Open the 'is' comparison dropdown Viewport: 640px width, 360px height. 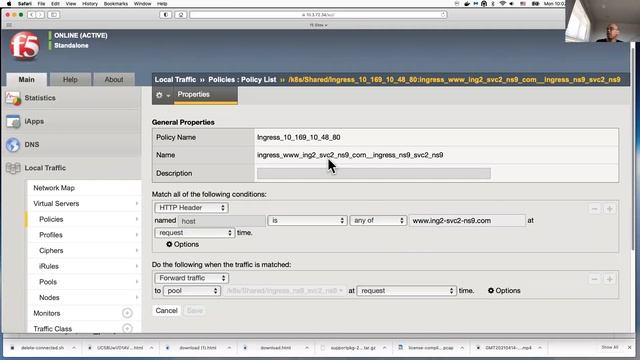[307, 220]
